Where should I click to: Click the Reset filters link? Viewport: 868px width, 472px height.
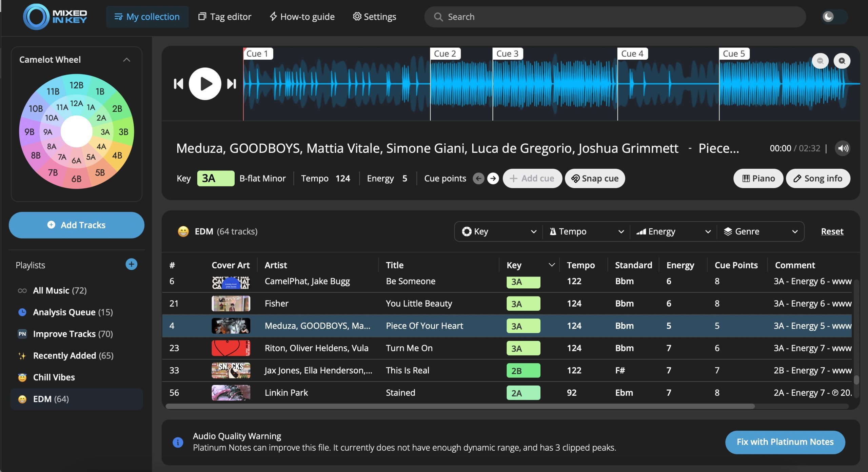[832, 231]
